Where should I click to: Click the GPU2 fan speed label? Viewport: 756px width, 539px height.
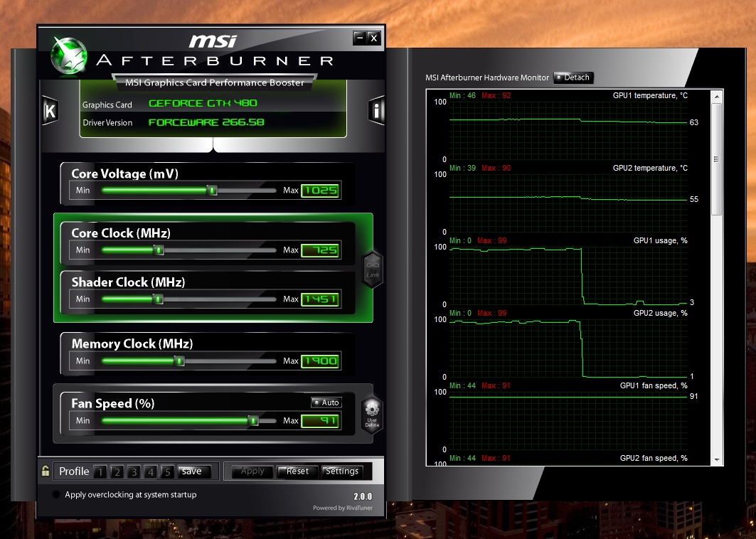click(x=654, y=458)
